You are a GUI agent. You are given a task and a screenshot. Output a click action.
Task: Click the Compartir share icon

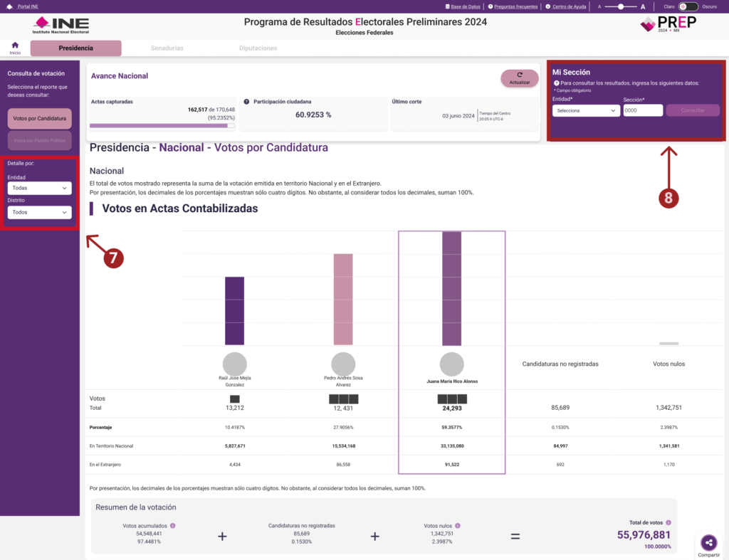(708, 543)
